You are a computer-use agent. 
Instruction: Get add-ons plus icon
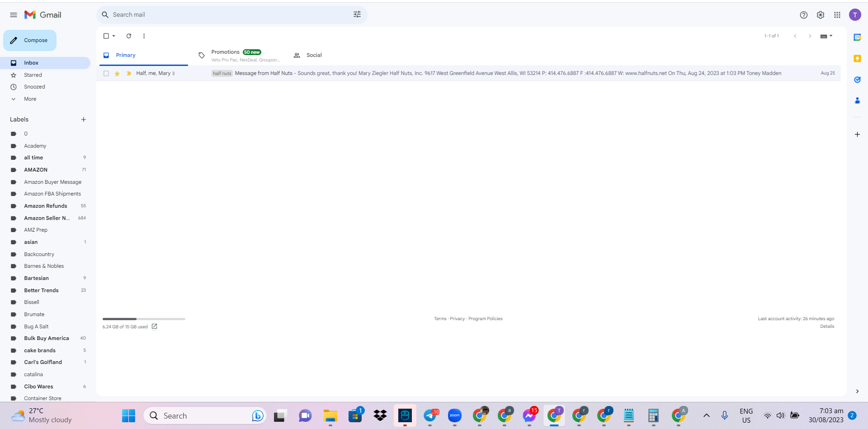click(x=857, y=134)
